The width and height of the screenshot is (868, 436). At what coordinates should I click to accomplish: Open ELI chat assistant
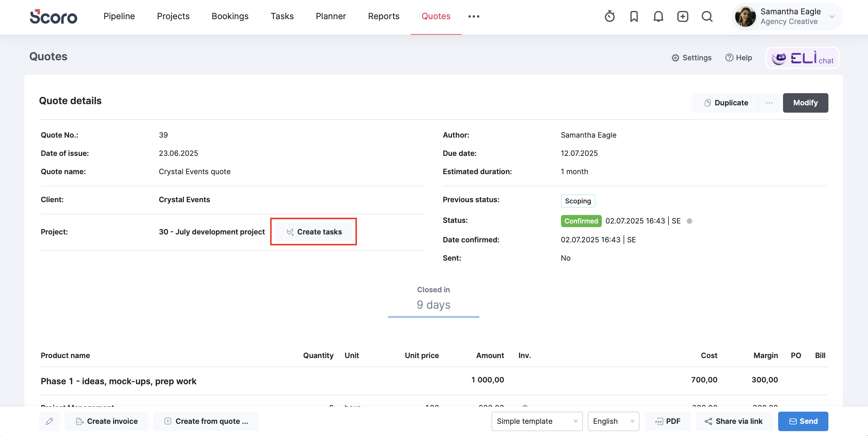tap(802, 58)
